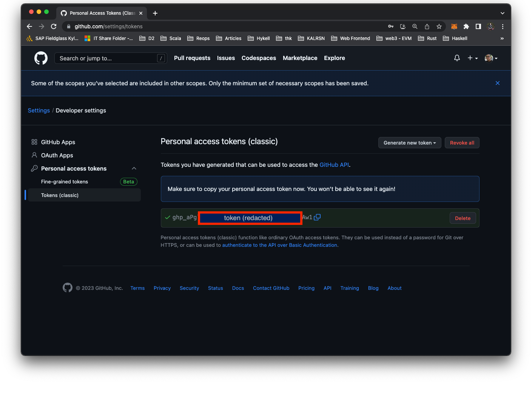Toggle the browser side panel icon

point(478,26)
